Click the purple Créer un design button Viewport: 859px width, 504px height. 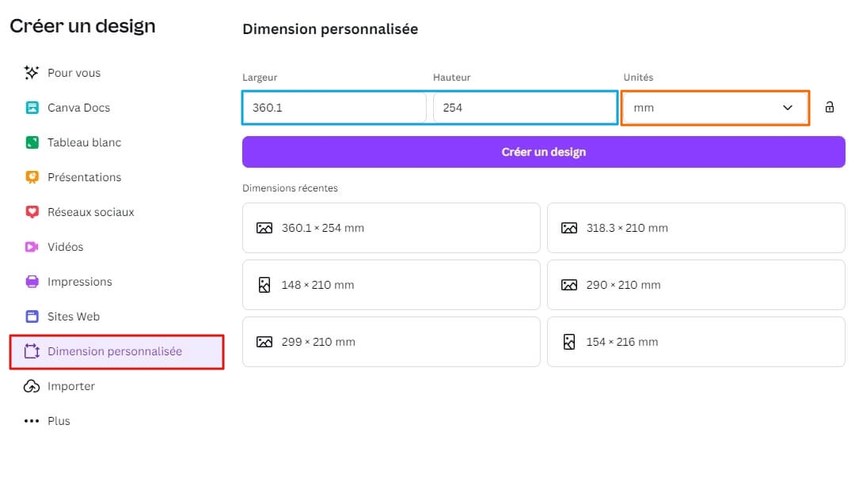click(x=543, y=152)
